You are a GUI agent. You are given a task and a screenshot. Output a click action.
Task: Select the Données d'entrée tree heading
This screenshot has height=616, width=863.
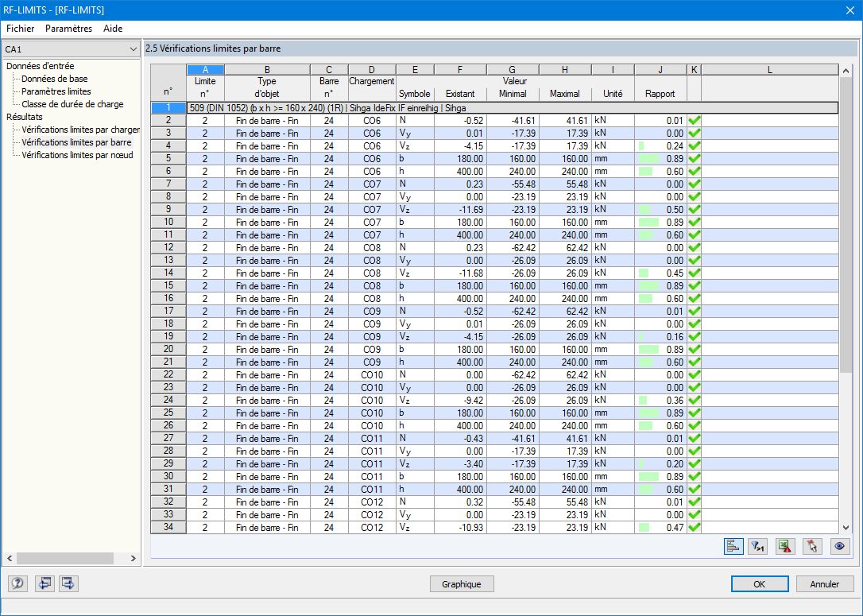[41, 66]
